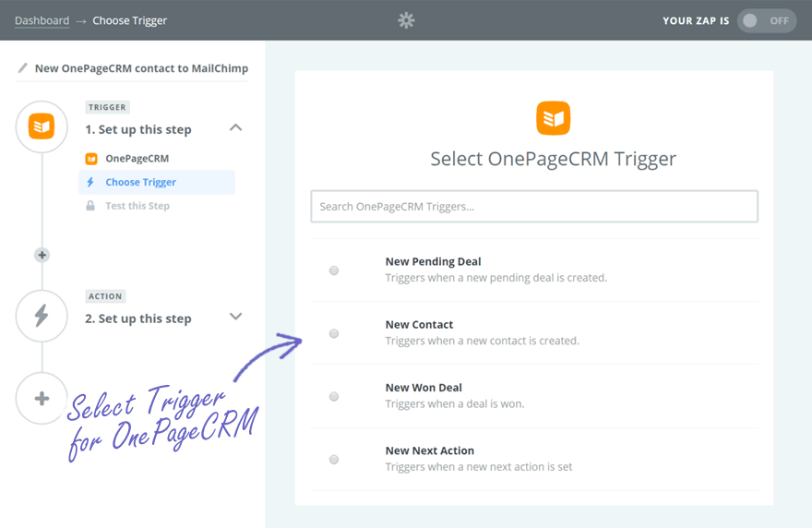Viewport: 812px width, 528px height.
Task: Open the Choose Trigger sidebar item
Action: pos(157,182)
